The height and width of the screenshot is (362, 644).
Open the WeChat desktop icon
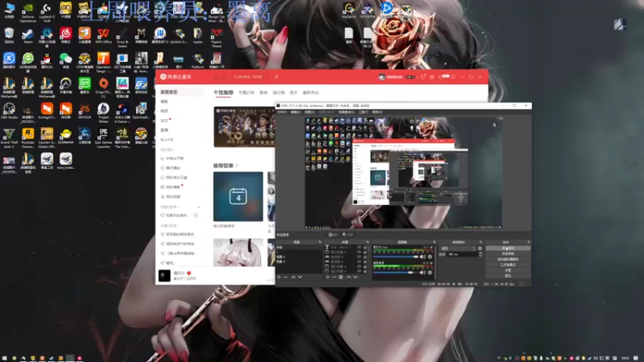(65, 61)
